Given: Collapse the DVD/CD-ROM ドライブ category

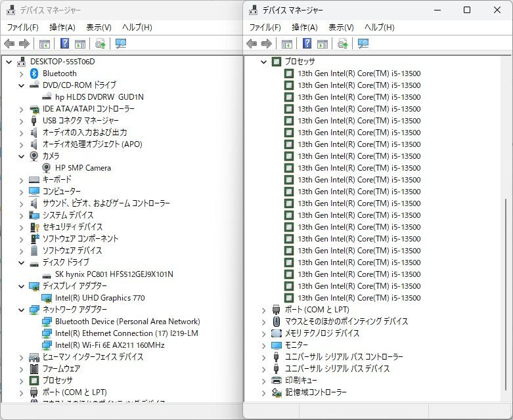Looking at the screenshot, I should coord(21,85).
